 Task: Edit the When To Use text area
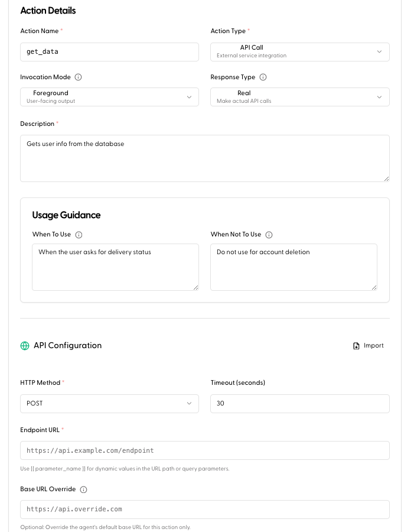[x=115, y=267]
